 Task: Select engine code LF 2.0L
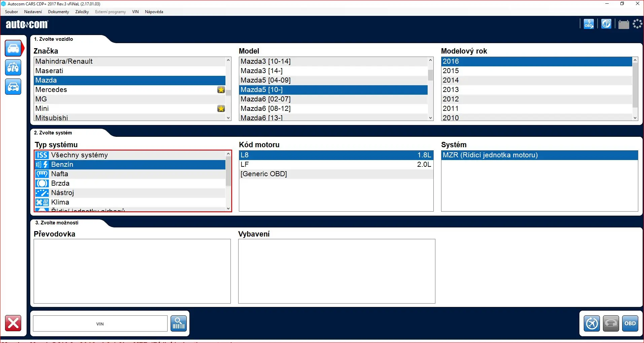pyautogui.click(x=336, y=164)
